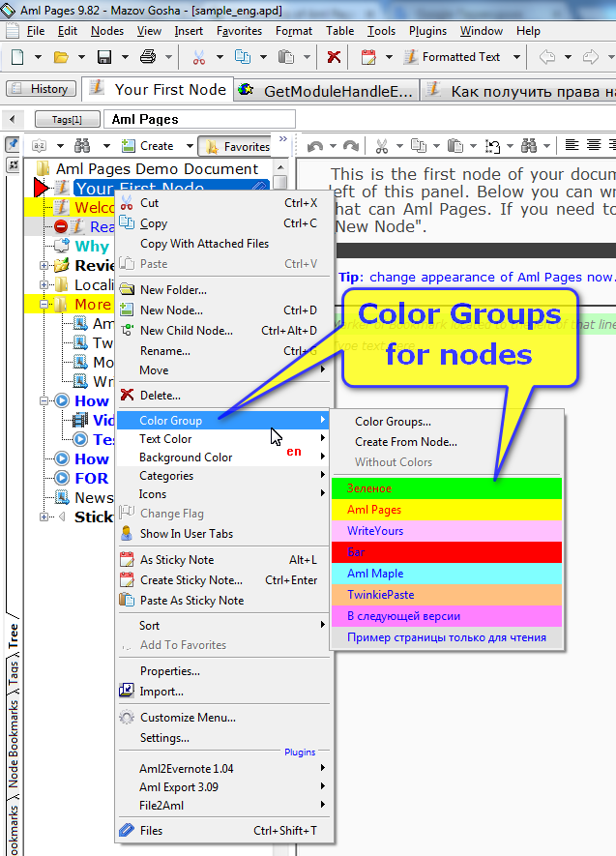Click the red Delete X toolbar icon
The width and height of the screenshot is (616, 856).
point(334,57)
